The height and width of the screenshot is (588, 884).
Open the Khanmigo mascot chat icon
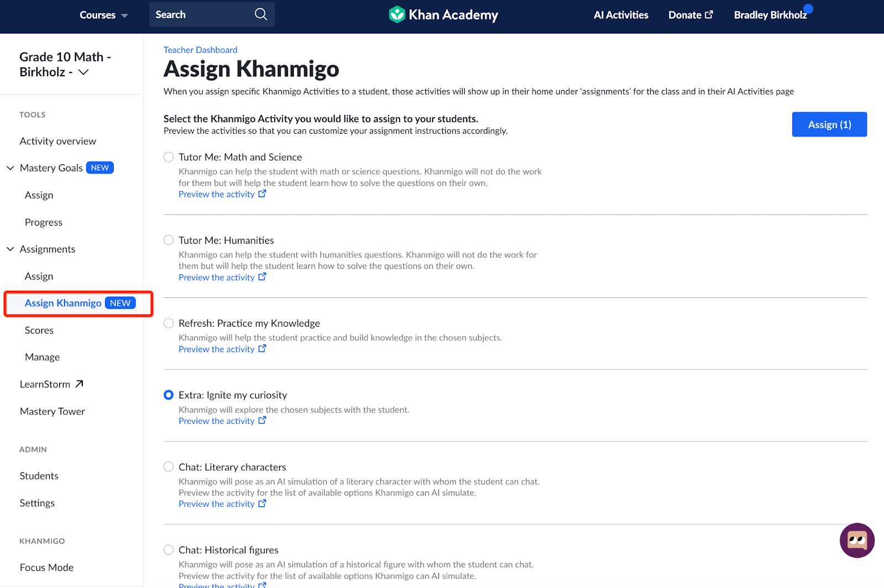(856, 540)
